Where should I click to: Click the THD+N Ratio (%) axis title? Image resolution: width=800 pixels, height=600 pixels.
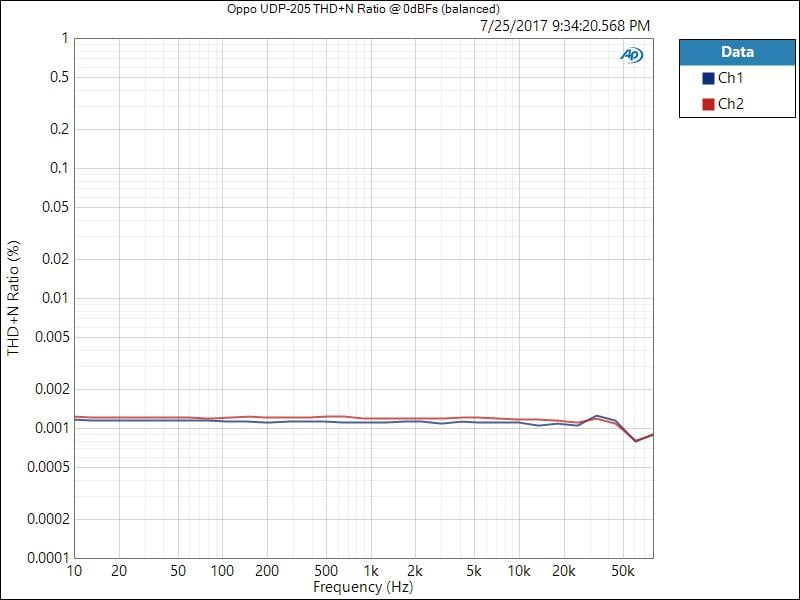(14, 298)
